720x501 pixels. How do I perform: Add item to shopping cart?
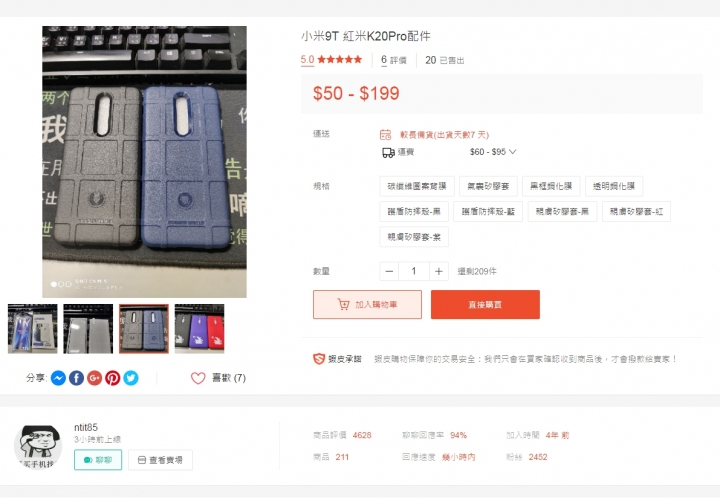coord(367,304)
